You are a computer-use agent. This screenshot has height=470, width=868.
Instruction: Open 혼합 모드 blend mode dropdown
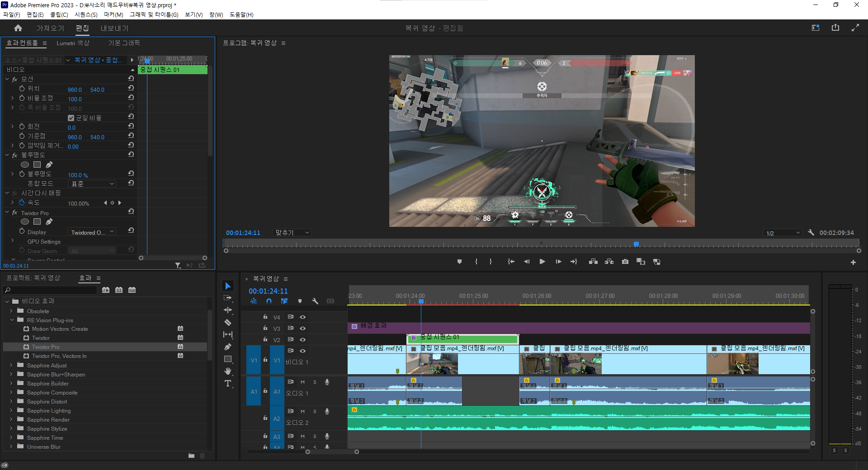(92, 184)
